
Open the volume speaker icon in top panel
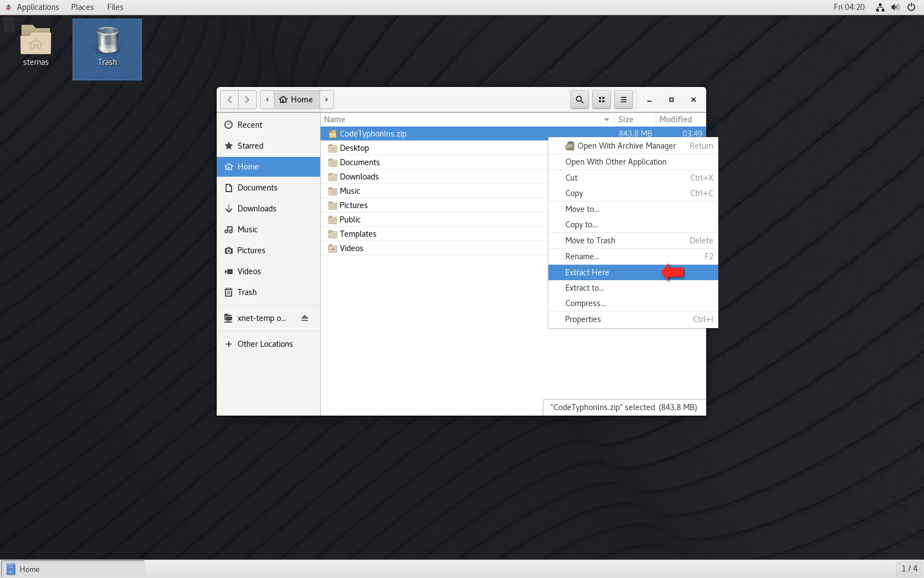tap(895, 7)
